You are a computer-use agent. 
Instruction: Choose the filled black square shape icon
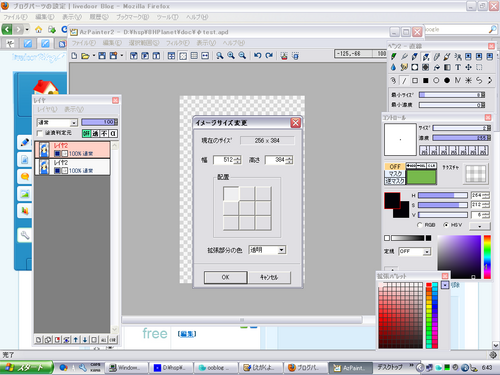(425, 80)
